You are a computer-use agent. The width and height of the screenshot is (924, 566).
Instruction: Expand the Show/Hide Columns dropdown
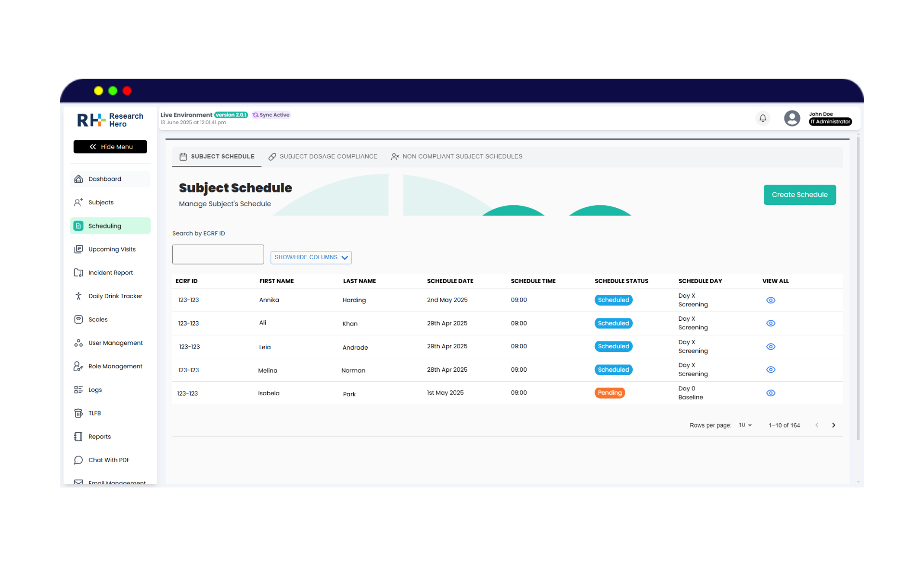tap(311, 257)
